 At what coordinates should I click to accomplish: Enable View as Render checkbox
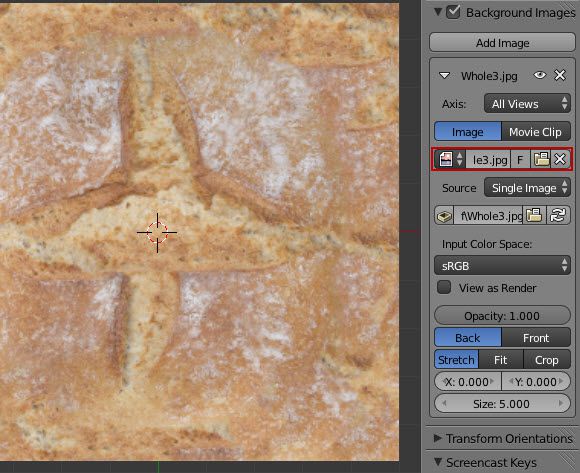click(x=444, y=287)
